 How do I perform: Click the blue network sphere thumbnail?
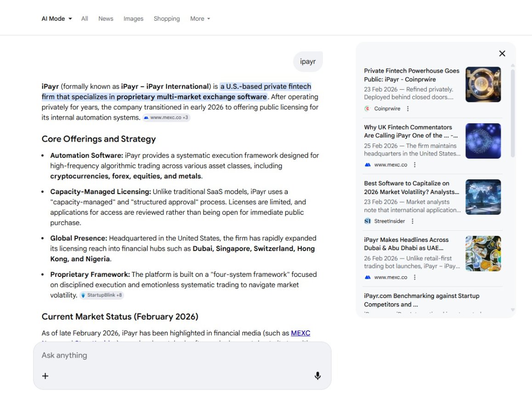pyautogui.click(x=483, y=141)
